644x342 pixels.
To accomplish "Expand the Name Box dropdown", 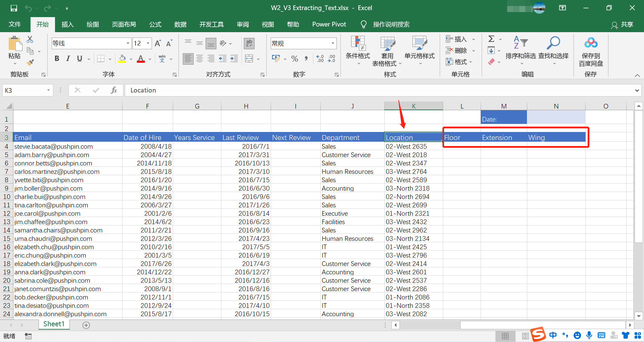I will pyautogui.click(x=48, y=90).
